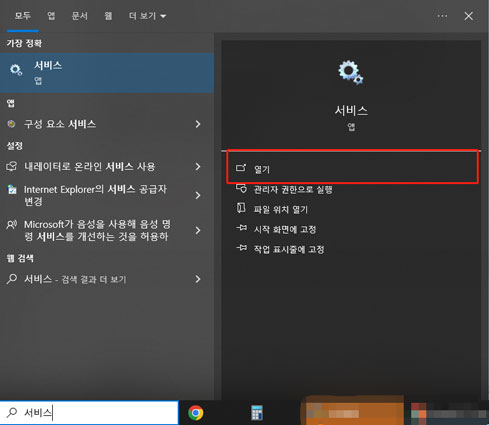The image size is (489, 425).
Task: Choose 작업 표시줄에 고정
Action: pyautogui.click(x=289, y=249)
